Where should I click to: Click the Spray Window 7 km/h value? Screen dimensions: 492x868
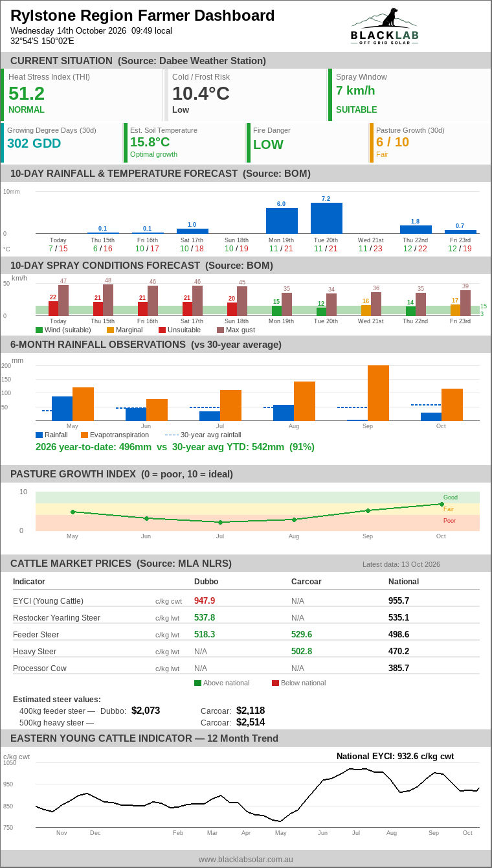point(355,91)
